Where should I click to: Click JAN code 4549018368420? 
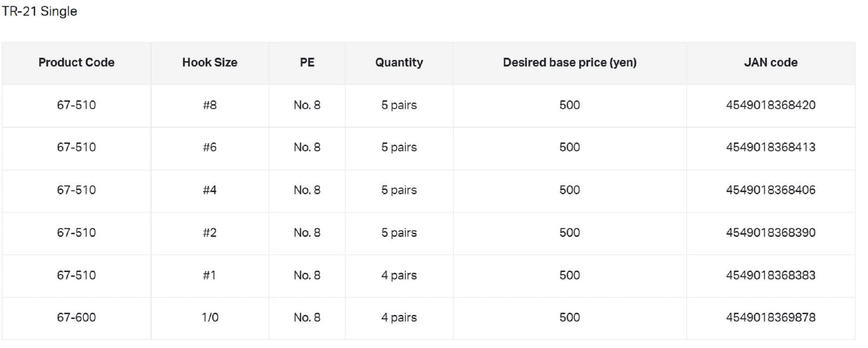[x=770, y=105]
